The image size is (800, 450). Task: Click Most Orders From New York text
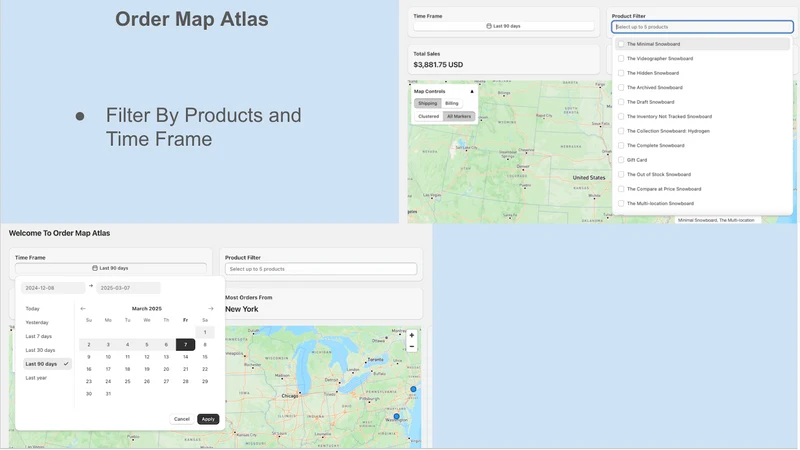tap(242, 309)
